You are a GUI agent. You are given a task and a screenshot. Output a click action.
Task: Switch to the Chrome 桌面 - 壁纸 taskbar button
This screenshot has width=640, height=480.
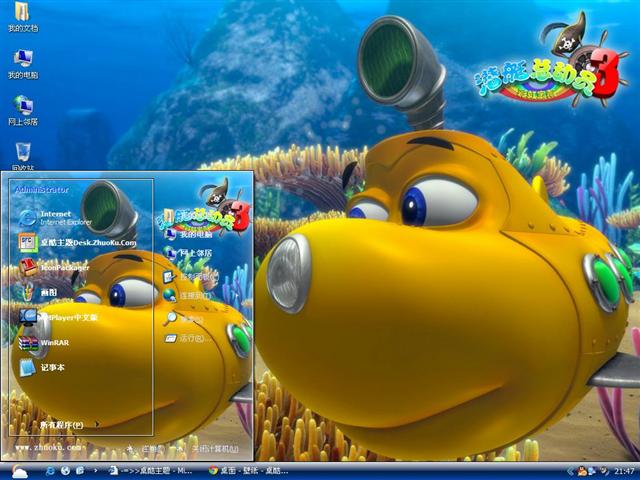249,471
